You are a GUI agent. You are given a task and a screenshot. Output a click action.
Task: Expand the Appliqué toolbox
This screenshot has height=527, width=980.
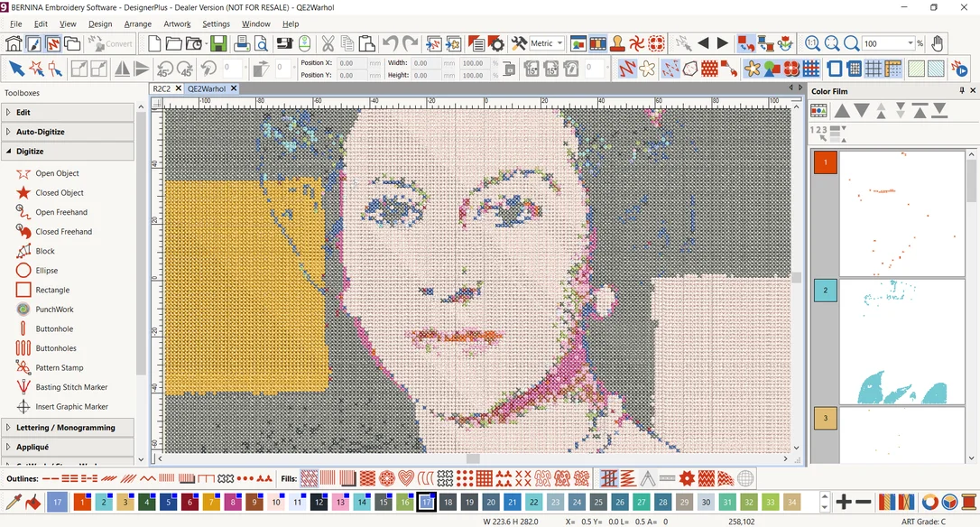(x=68, y=447)
